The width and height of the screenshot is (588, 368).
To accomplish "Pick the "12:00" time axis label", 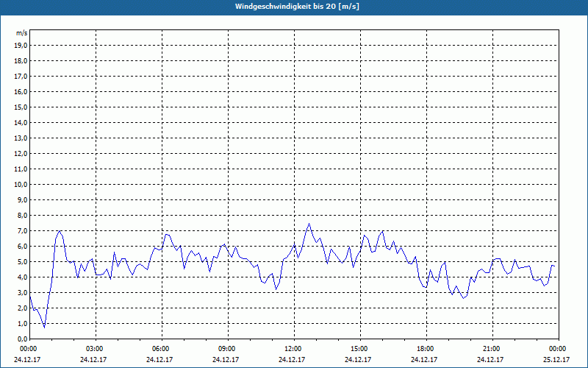I will point(293,349).
